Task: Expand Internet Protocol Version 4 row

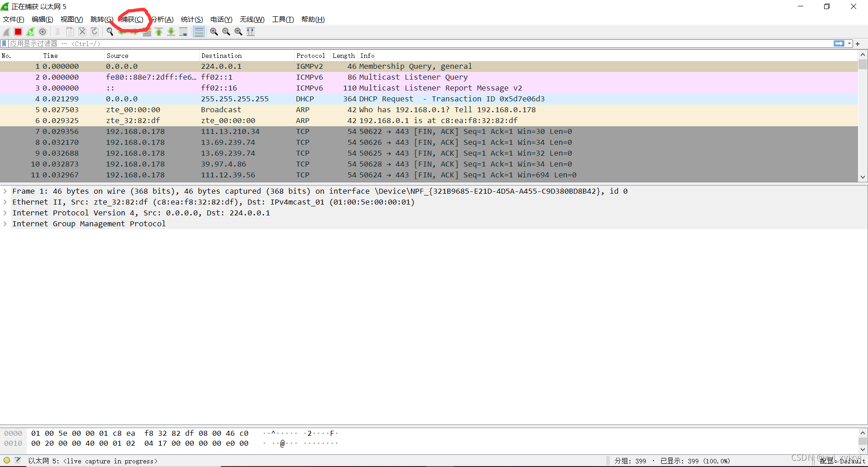Action: (5, 213)
